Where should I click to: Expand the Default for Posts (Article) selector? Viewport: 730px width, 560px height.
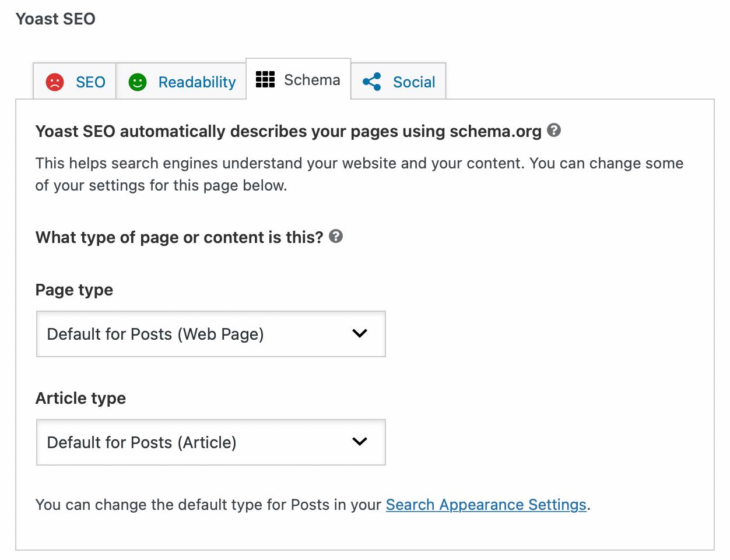pos(210,442)
